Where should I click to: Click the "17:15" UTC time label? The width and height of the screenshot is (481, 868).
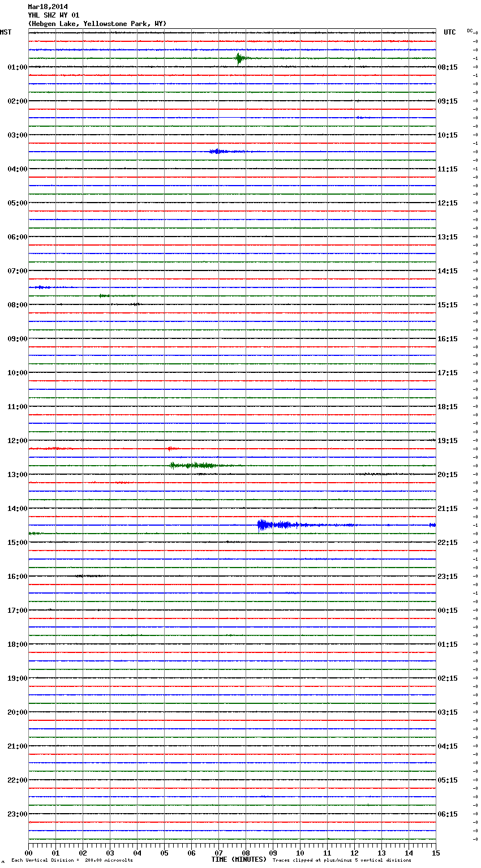(x=448, y=373)
